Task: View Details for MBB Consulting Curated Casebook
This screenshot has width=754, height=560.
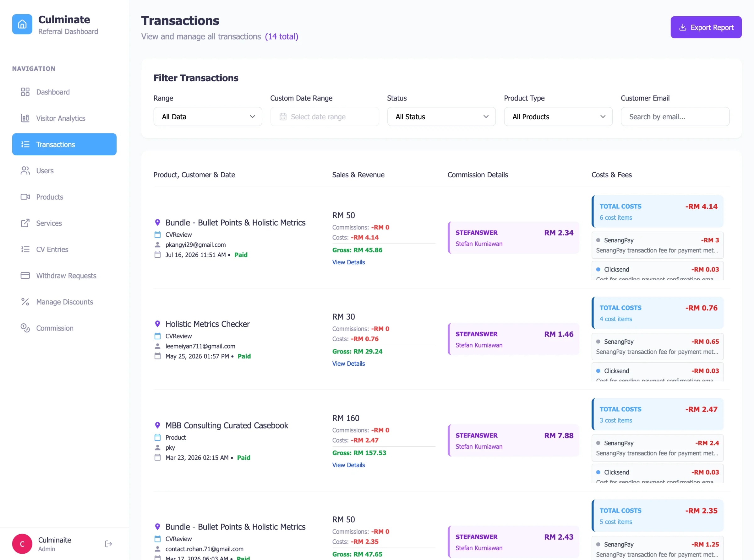Action: tap(349, 465)
